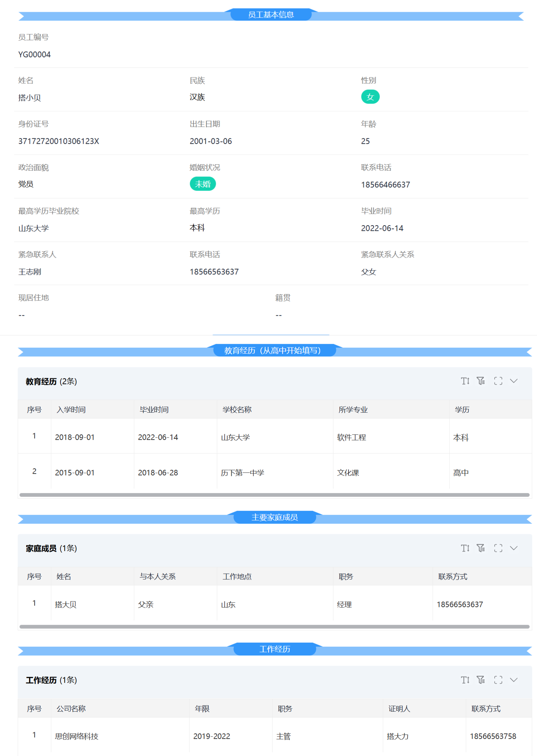Click the 工作经历 blue section header
The height and width of the screenshot is (756, 537).
point(275,649)
